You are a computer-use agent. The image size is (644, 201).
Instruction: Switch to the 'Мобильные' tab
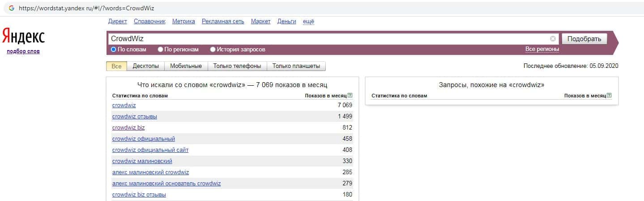coord(186,66)
